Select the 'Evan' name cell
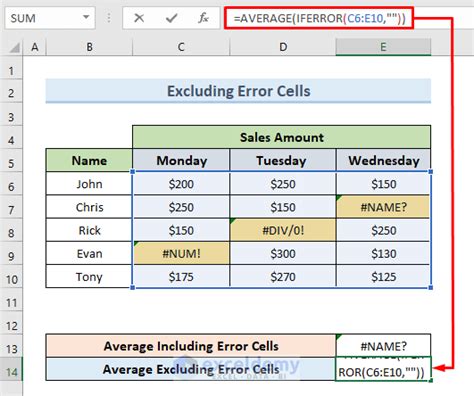The image size is (474, 396). click(89, 253)
